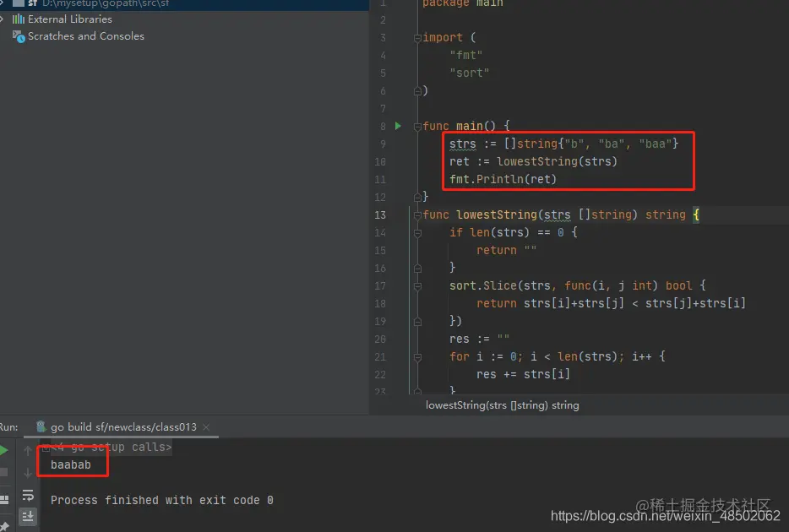Click 'return ""' on line 15
This screenshot has height=532, width=789.
pyautogui.click(x=506, y=250)
